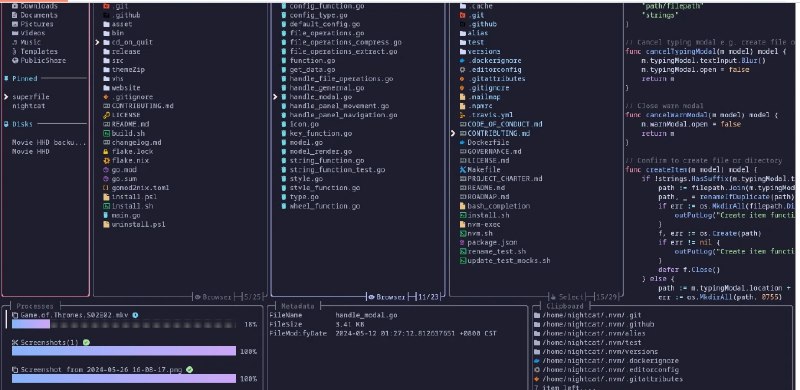The image size is (800, 390).
Task: Click the func cancelWarnModal code line
Action: click(x=702, y=115)
